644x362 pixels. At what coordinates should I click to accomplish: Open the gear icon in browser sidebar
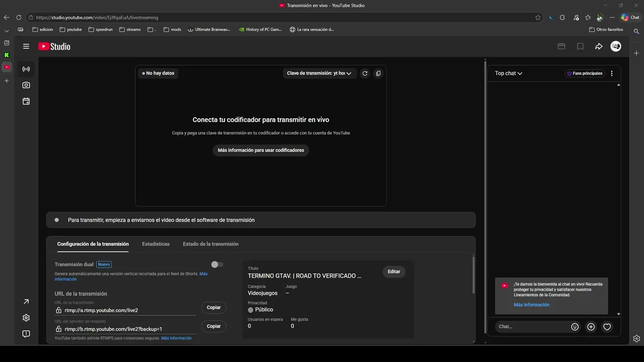coord(636,338)
